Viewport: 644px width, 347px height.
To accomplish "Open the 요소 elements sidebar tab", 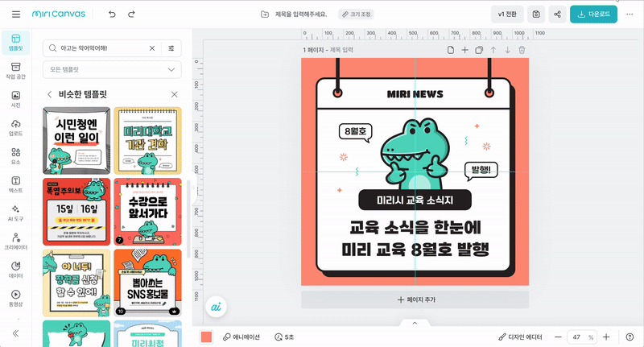I will tap(15, 156).
